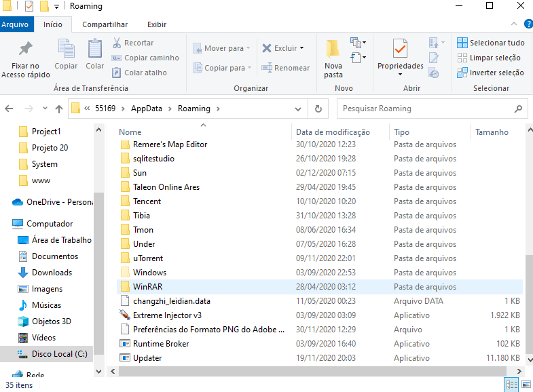
Task: Click Selecionar tudo
Action: point(490,43)
